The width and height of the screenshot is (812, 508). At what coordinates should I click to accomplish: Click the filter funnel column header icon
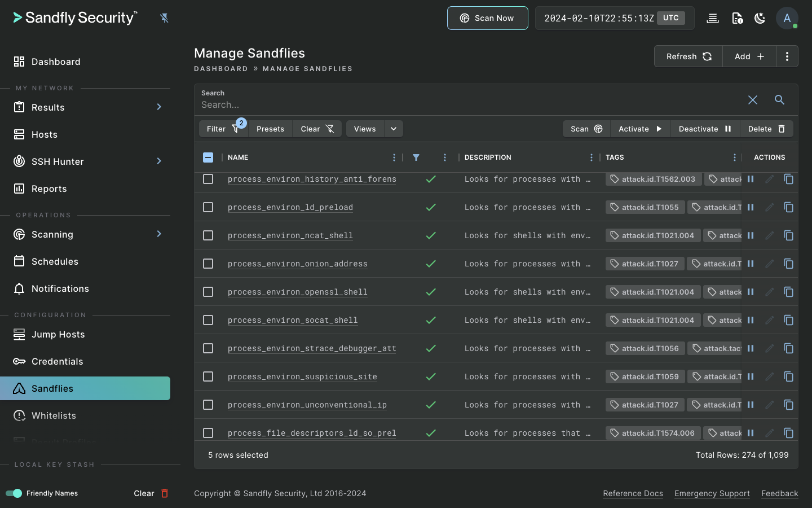(416, 157)
